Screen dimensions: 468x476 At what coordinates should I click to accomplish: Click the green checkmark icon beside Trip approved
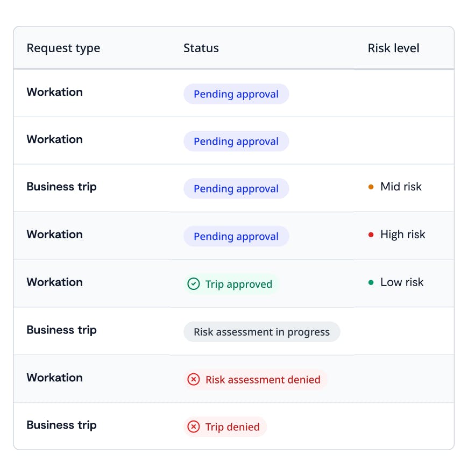(193, 284)
